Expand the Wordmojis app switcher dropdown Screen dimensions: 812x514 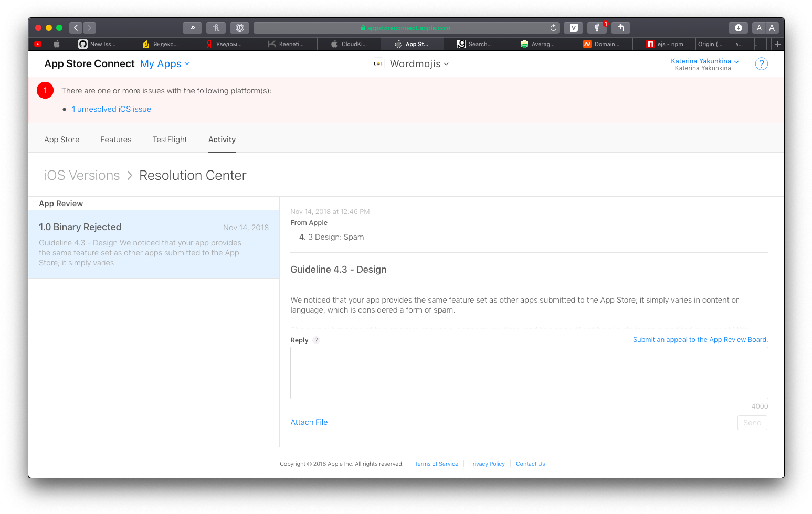pos(419,63)
